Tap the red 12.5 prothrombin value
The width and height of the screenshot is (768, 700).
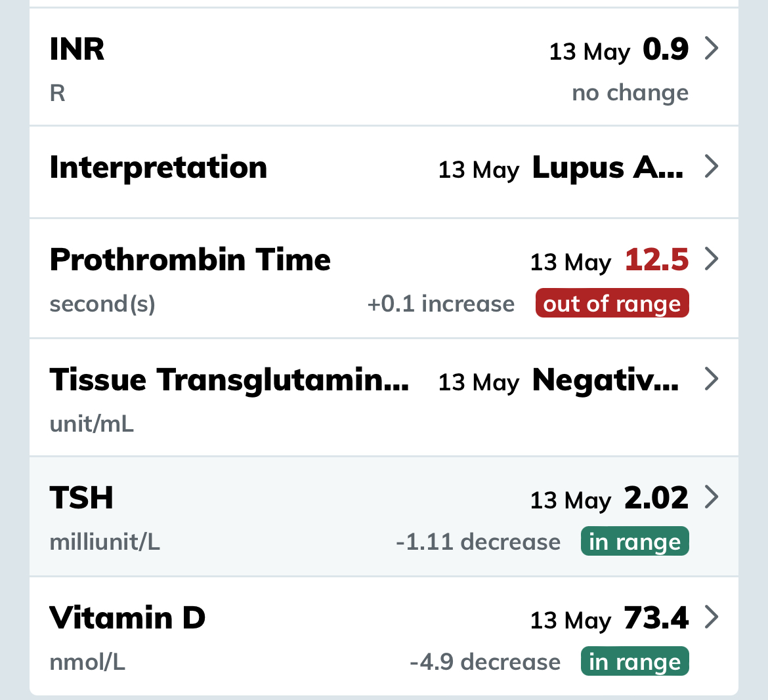coord(656,260)
